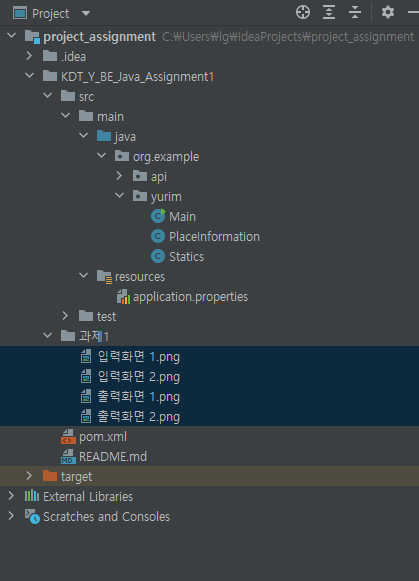Click the api package icon
This screenshot has width=419, height=581.
point(140,176)
